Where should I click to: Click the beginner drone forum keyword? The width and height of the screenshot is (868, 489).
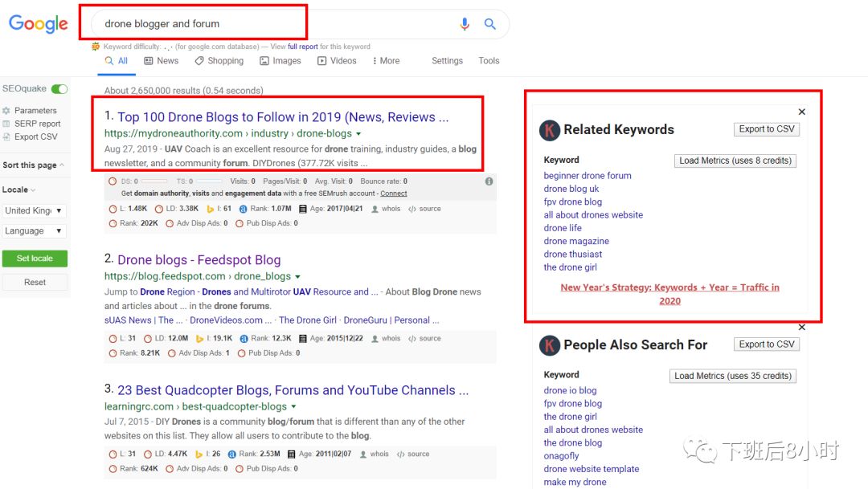point(588,175)
